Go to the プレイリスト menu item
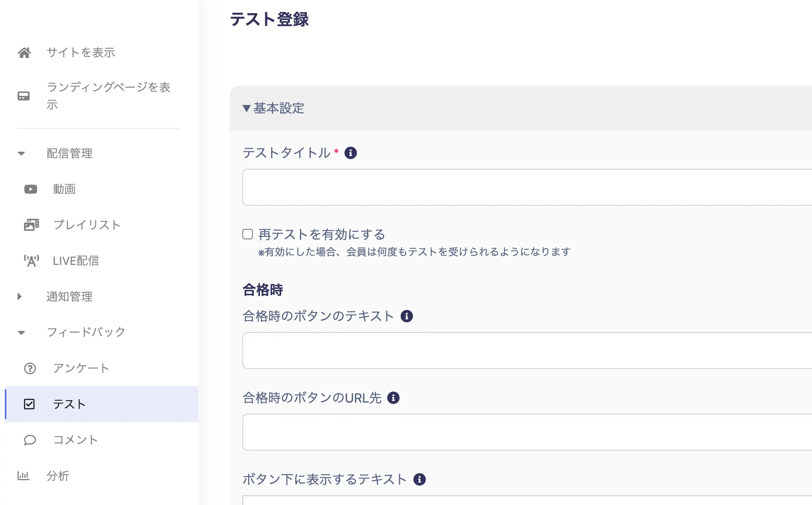The width and height of the screenshot is (812, 505). (87, 225)
